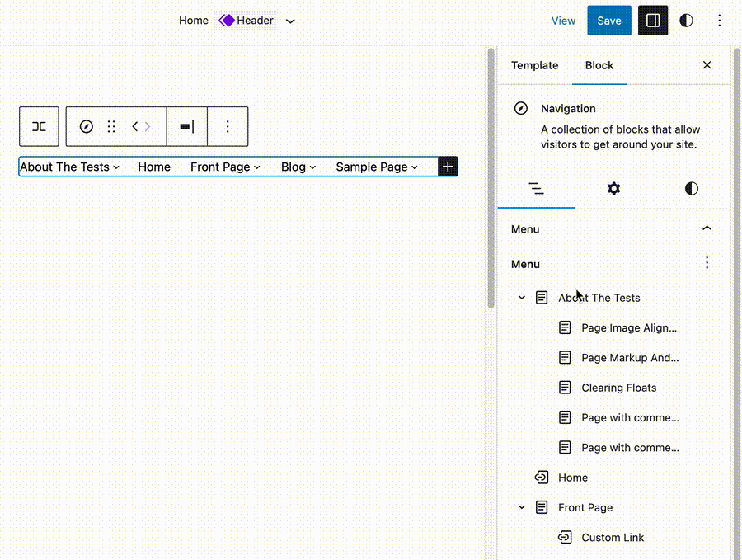Save the template with the Save button
Image resolution: width=742 pixels, height=560 pixels.
tap(608, 20)
